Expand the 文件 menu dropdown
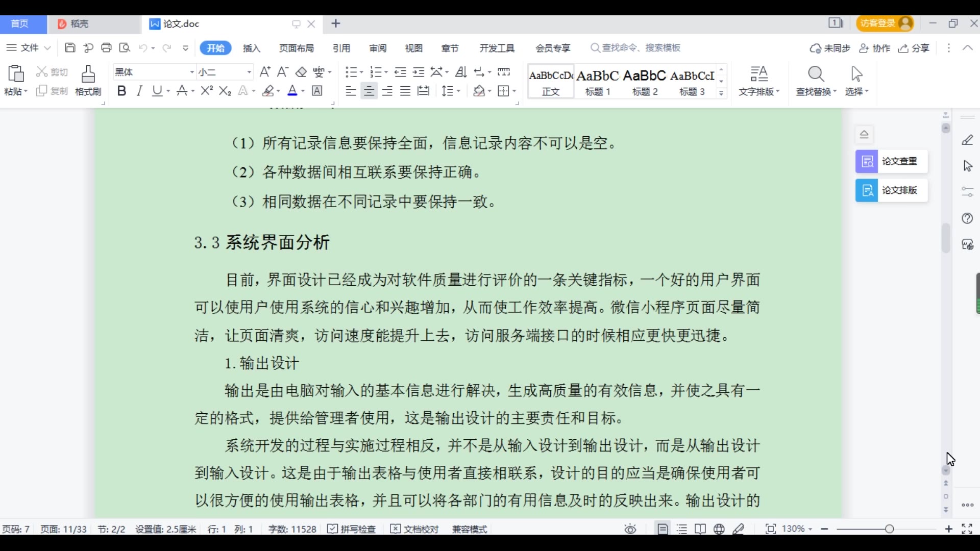Image resolution: width=980 pixels, height=551 pixels. [29, 48]
